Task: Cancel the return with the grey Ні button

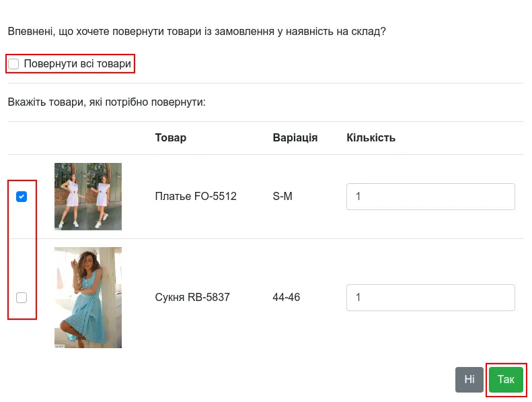Action: tap(469, 380)
